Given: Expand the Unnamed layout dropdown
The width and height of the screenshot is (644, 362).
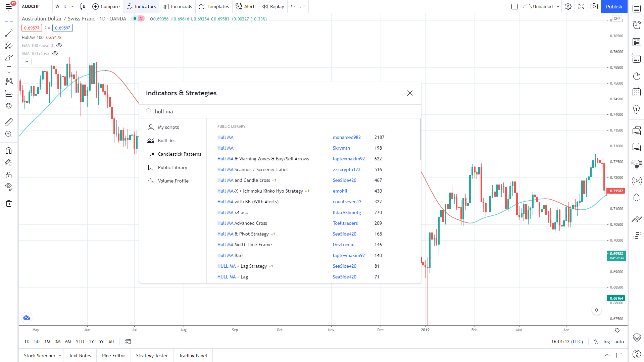Looking at the screenshot, I should pos(558,6).
